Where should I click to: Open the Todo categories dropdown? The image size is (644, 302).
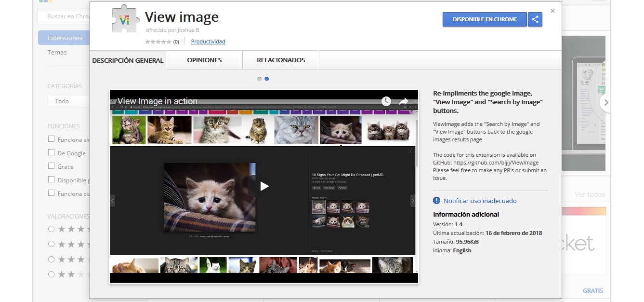tap(69, 101)
